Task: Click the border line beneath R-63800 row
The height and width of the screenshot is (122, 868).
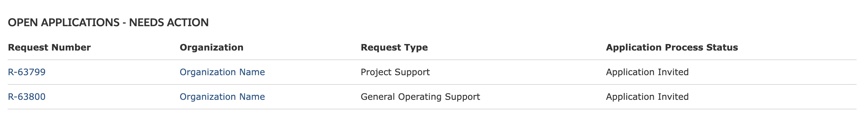Action: (x=432, y=109)
